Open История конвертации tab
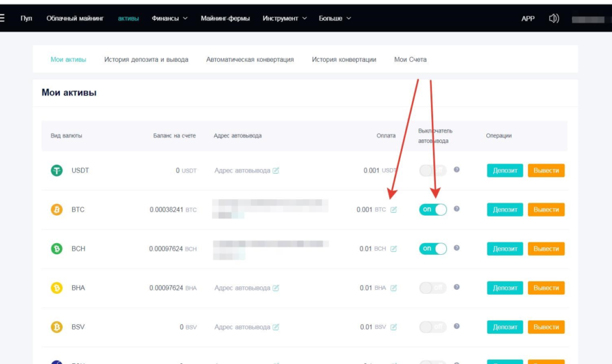 (x=344, y=60)
